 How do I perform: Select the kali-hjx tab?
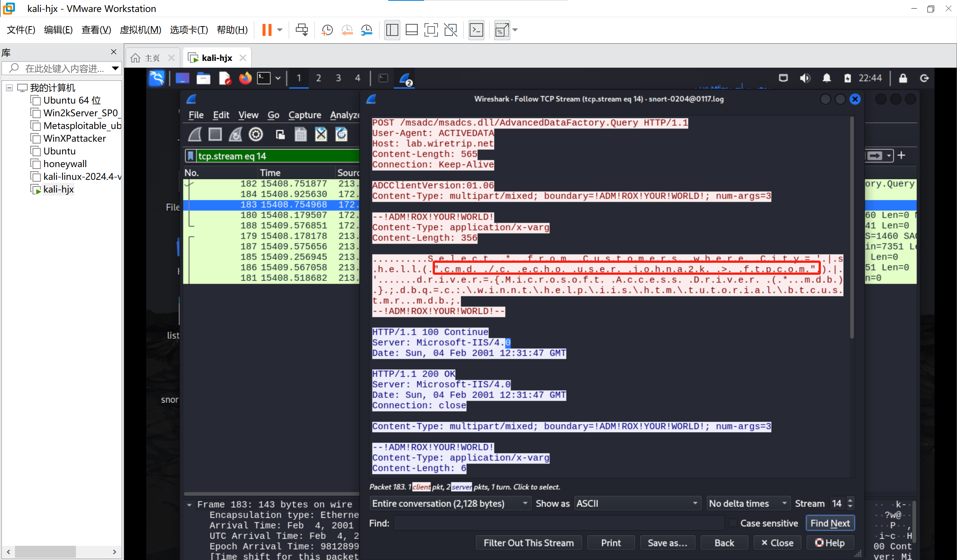(217, 58)
